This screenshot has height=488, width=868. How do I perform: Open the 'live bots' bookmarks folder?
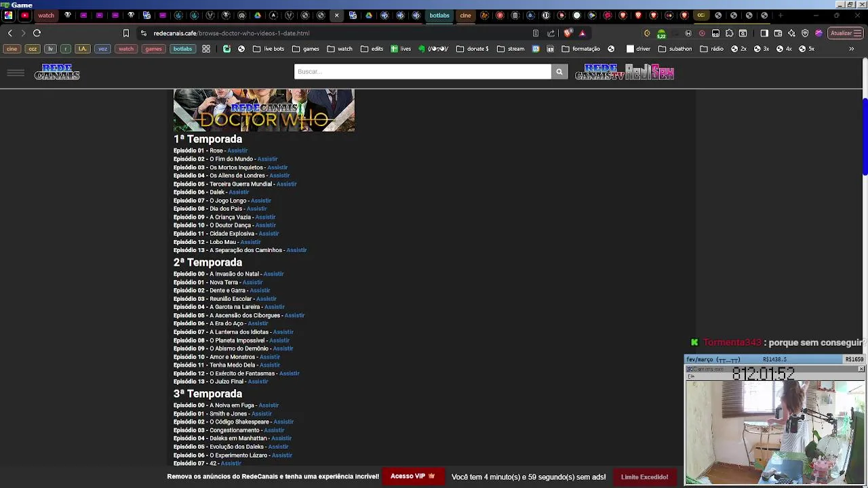(x=269, y=49)
